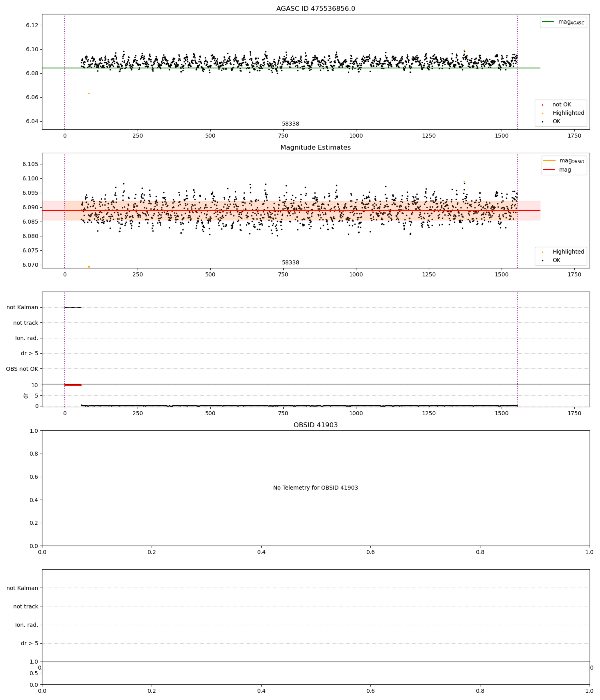
Task: Click the OK legend entry in Magnitude Estimates
Action: (551, 260)
